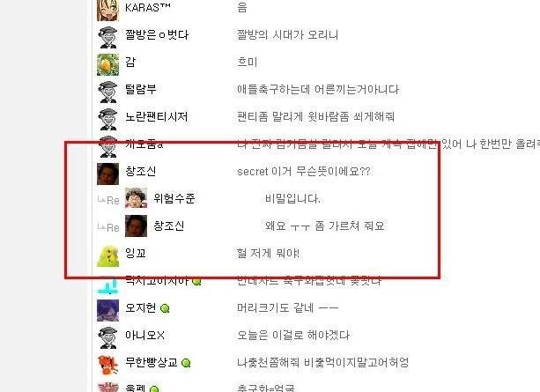The width and height of the screenshot is (540, 392).
Task: Click 노란팬티시저's avatar icon
Action: pos(107,119)
